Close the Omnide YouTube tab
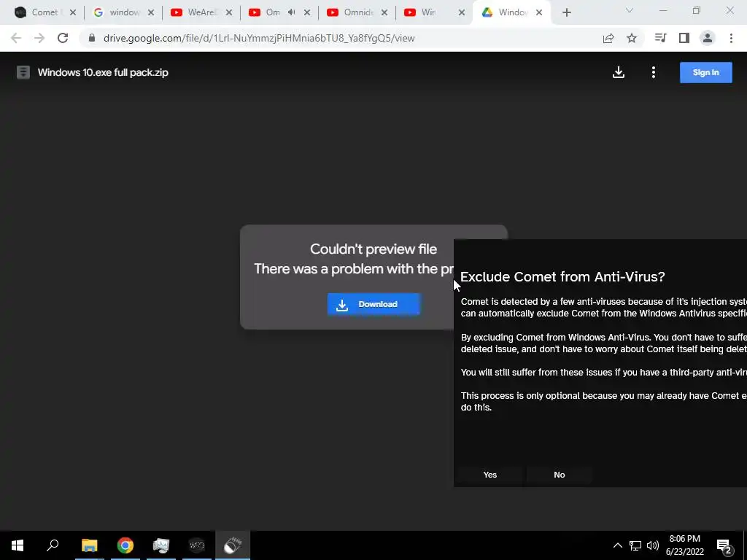Image resolution: width=747 pixels, height=560 pixels. pos(384,12)
